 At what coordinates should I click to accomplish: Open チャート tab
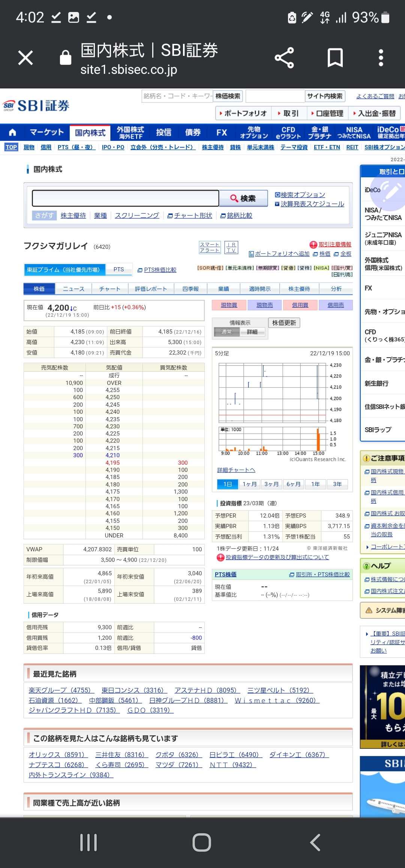(x=110, y=289)
